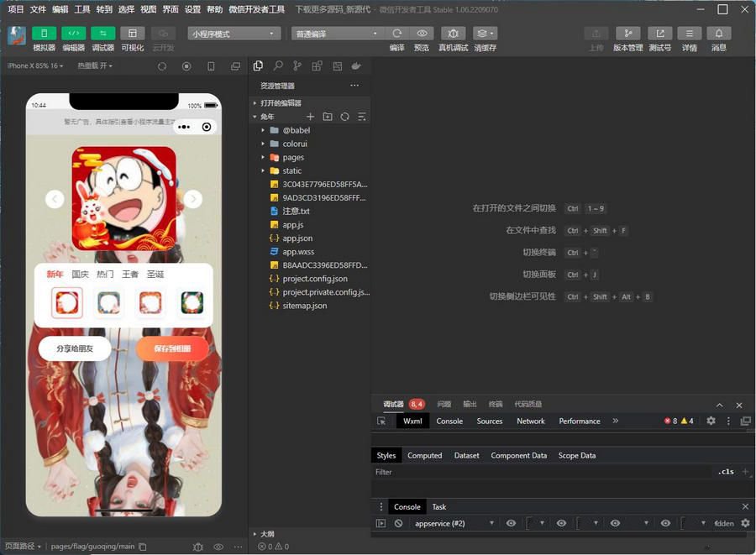
Task: Click the 预览 preview icon
Action: point(422,33)
